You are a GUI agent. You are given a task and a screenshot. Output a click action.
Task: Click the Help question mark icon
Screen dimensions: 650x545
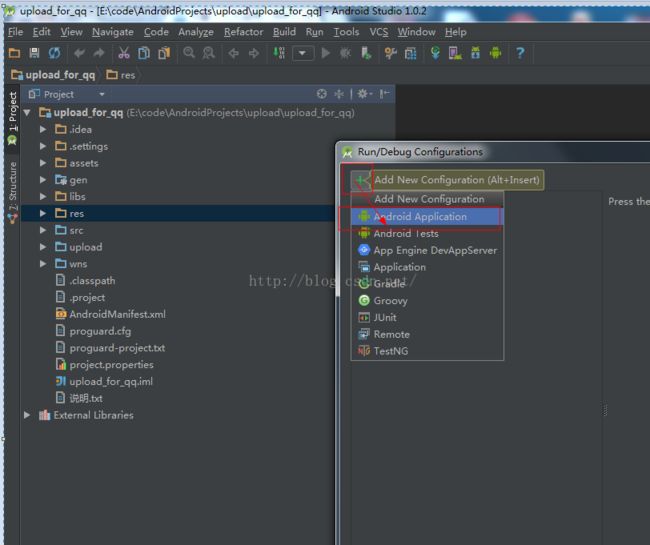pos(520,53)
